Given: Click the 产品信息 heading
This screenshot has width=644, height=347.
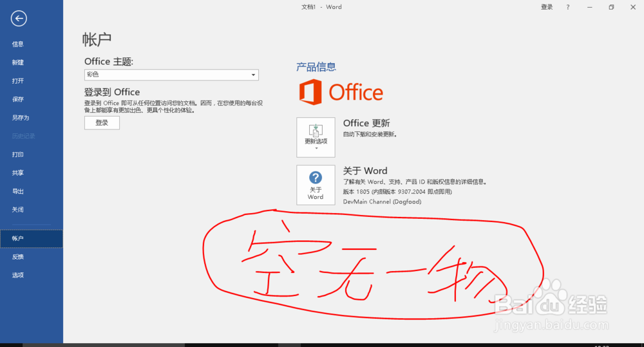Looking at the screenshot, I should (316, 67).
